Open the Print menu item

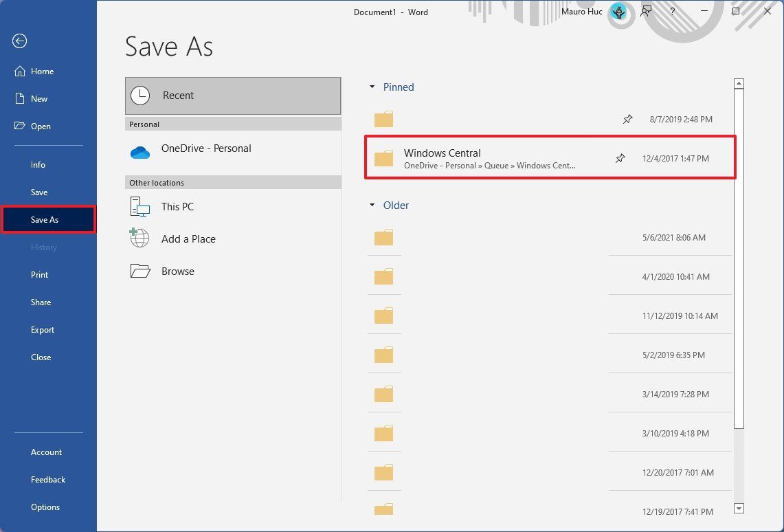(x=39, y=274)
